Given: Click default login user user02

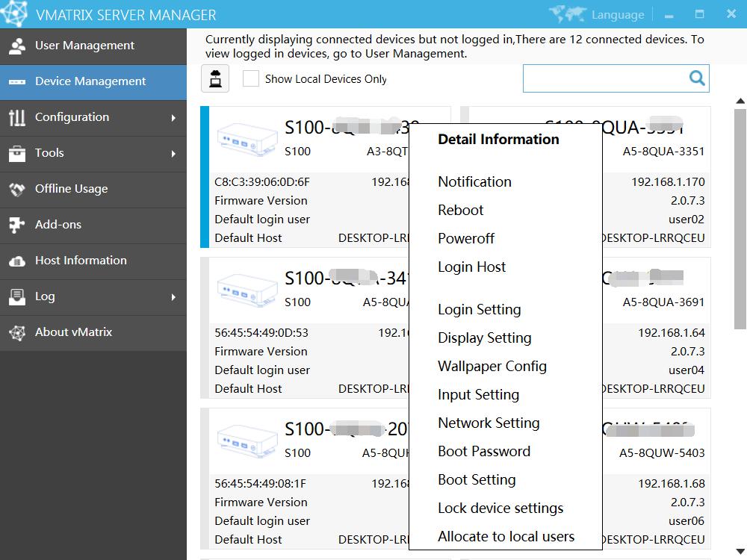Looking at the screenshot, I should point(686,220).
